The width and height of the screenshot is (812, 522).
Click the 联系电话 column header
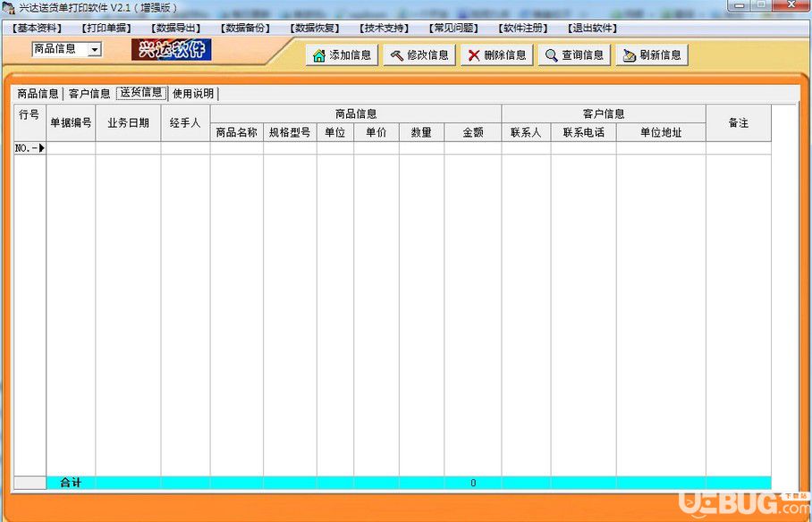point(584,132)
